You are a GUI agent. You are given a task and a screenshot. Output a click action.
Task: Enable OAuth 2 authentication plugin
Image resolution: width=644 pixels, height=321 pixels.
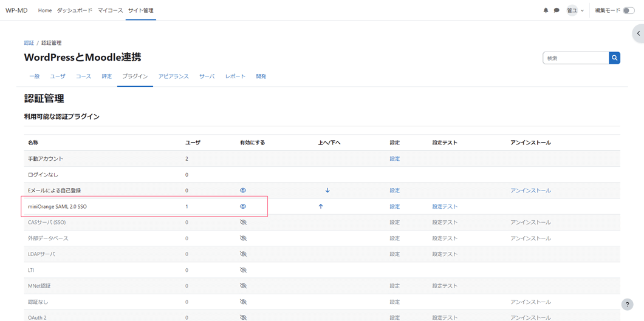click(243, 317)
